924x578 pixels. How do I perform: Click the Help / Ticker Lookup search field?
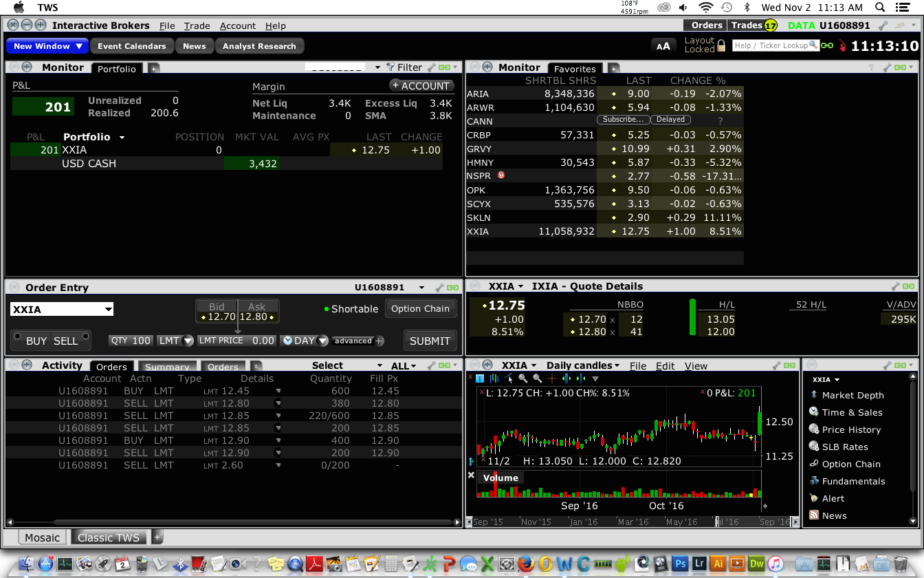coord(775,45)
